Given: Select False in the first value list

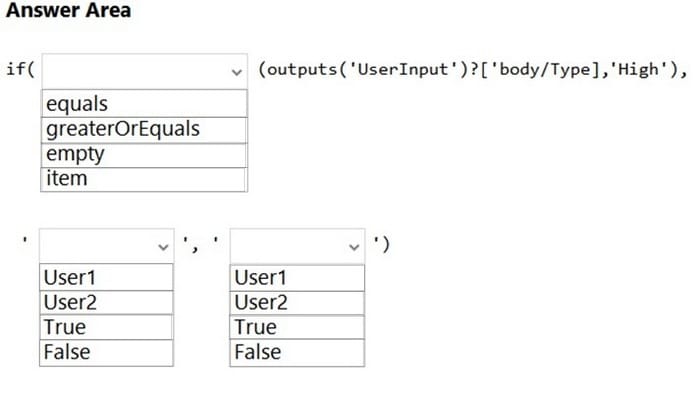Looking at the screenshot, I should [106, 353].
